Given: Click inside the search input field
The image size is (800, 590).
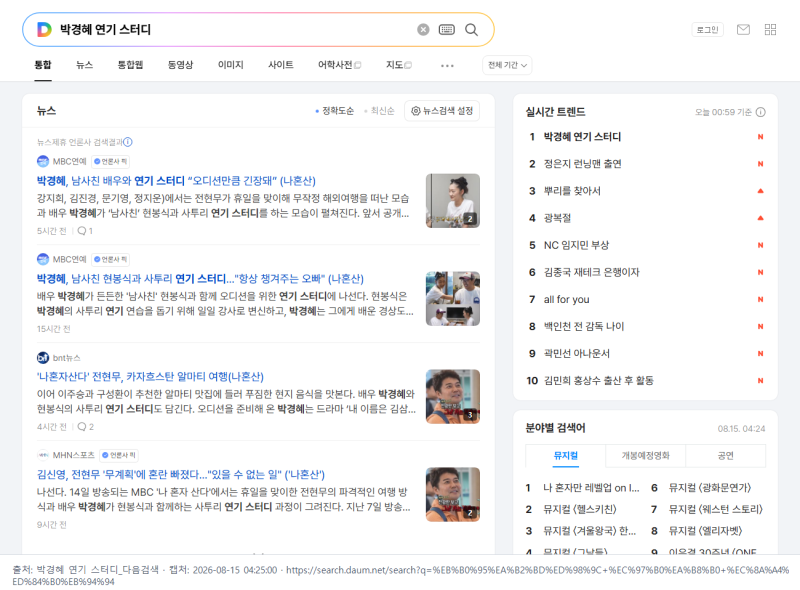Looking at the screenshot, I should coord(235,30).
